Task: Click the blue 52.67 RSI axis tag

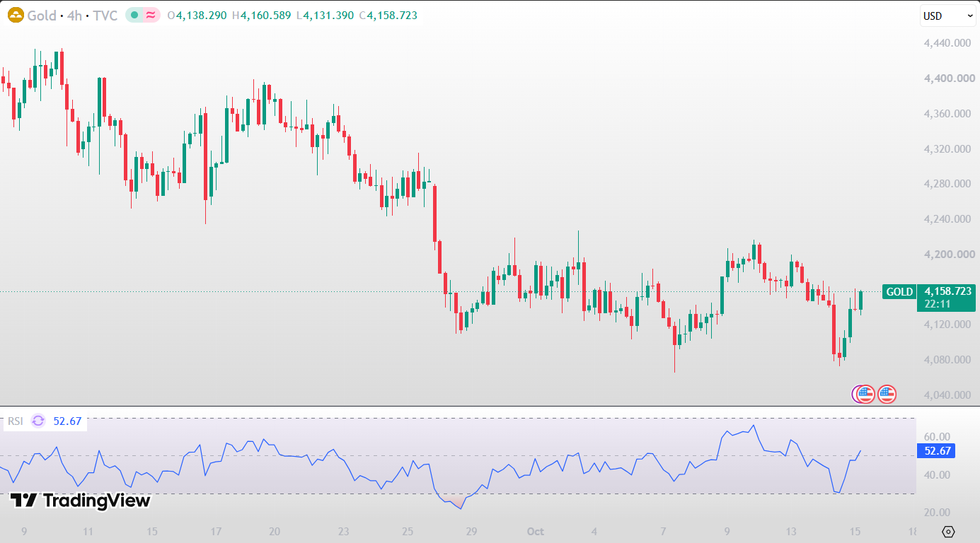Action: pyautogui.click(x=935, y=451)
